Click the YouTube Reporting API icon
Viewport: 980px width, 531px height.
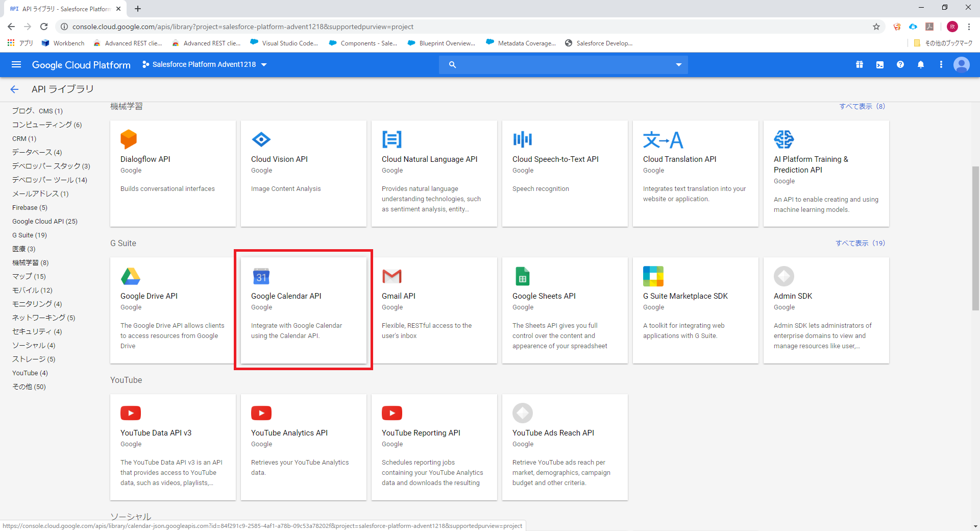(x=392, y=413)
